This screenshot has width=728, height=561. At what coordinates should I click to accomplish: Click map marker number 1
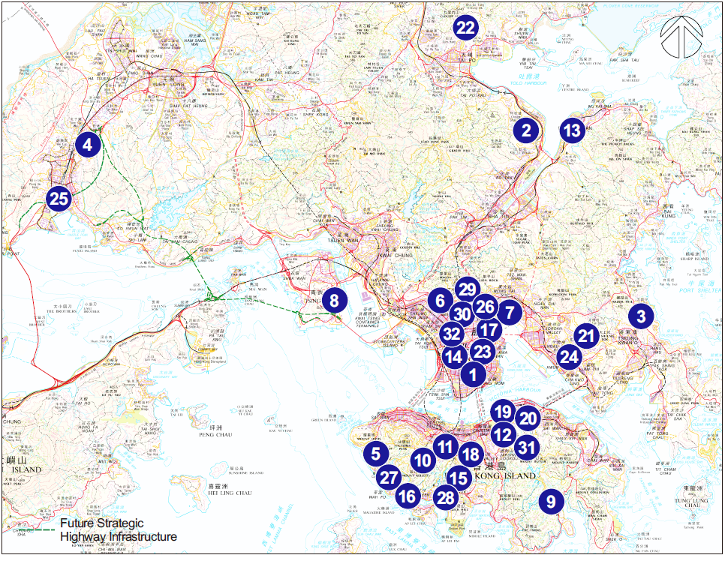pos(473,374)
